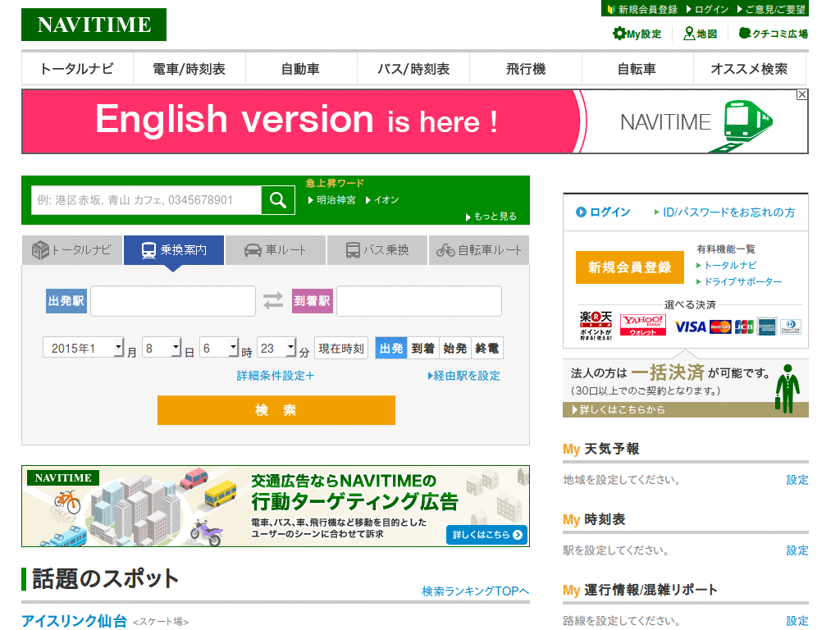This screenshot has height=630, width=840.
Task: Open the day dropdown showing 8
Action: [162, 348]
